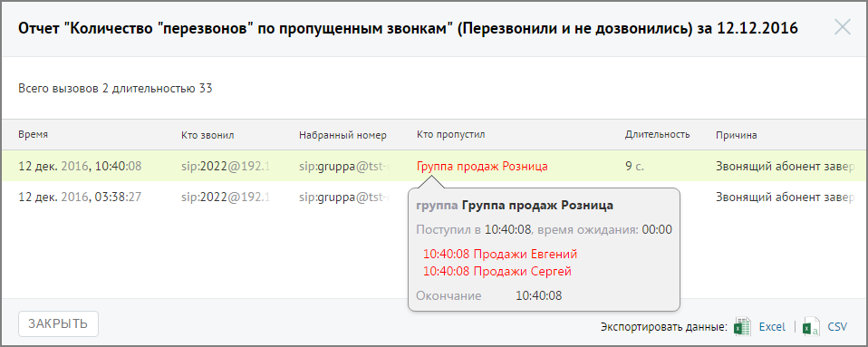Click the ЗАКРЫТЬ button
This screenshot has width=868, height=347.
point(58,323)
